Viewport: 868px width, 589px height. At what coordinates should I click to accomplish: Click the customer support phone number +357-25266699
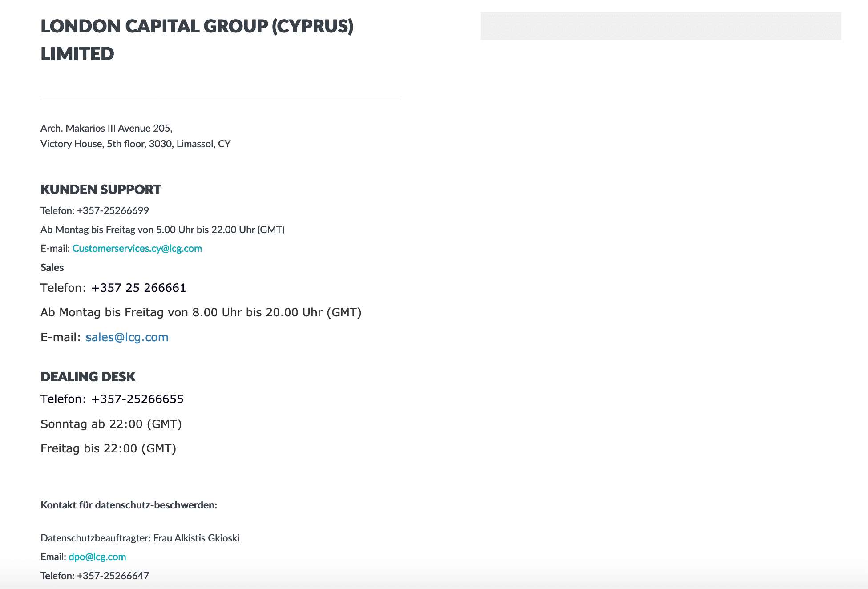(x=113, y=210)
